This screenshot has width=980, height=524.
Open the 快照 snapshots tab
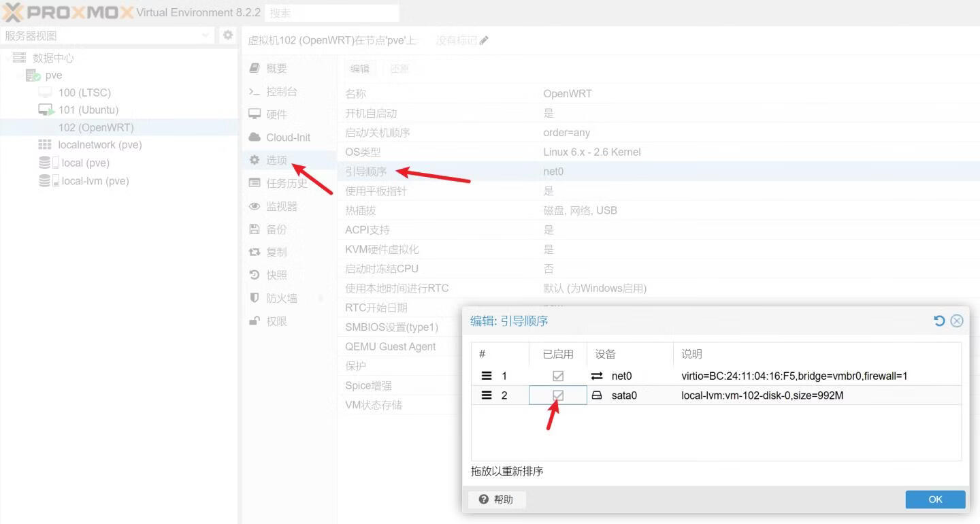[x=276, y=275]
